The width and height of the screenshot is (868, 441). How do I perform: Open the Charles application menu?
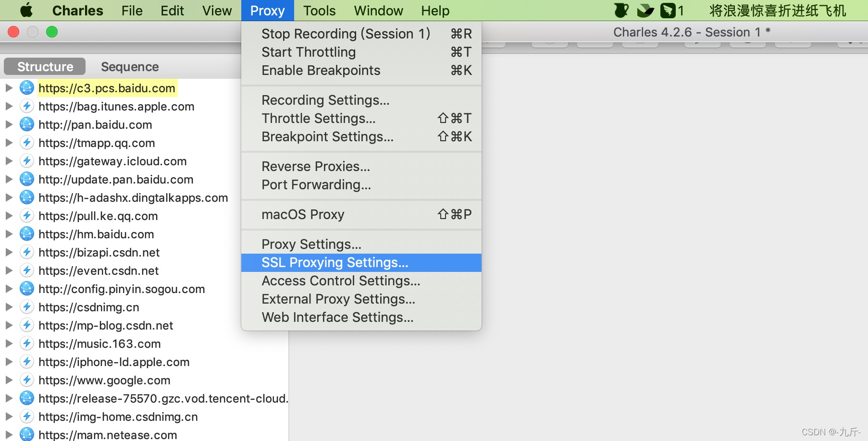point(77,11)
